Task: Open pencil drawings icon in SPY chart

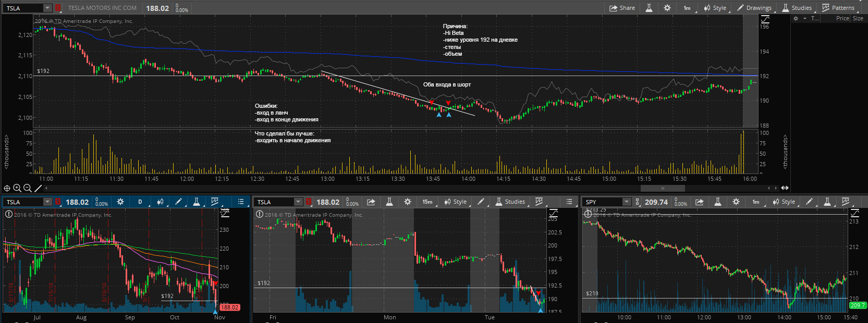Action: pyautogui.click(x=809, y=202)
